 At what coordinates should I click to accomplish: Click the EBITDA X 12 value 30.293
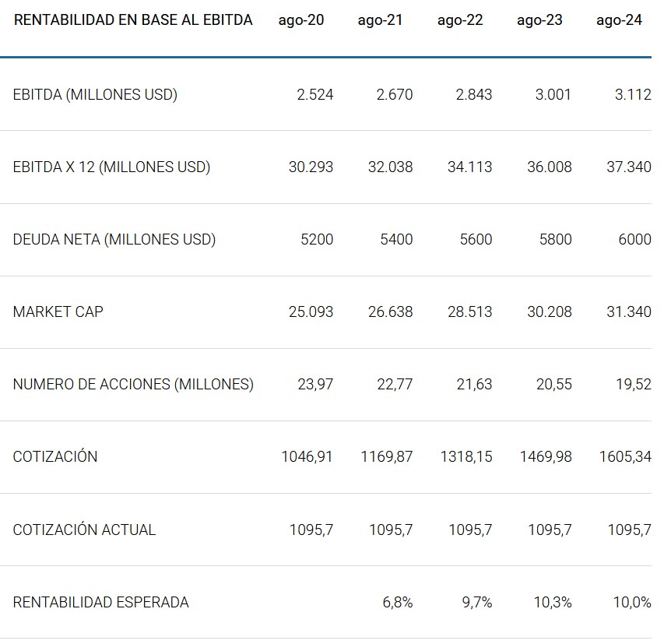pos(311,167)
